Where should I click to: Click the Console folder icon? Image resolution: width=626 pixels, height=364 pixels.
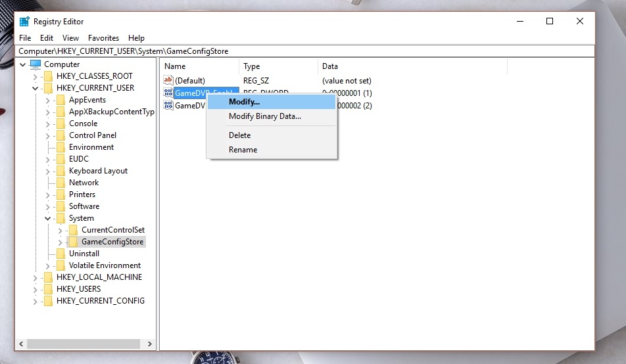pyautogui.click(x=60, y=124)
